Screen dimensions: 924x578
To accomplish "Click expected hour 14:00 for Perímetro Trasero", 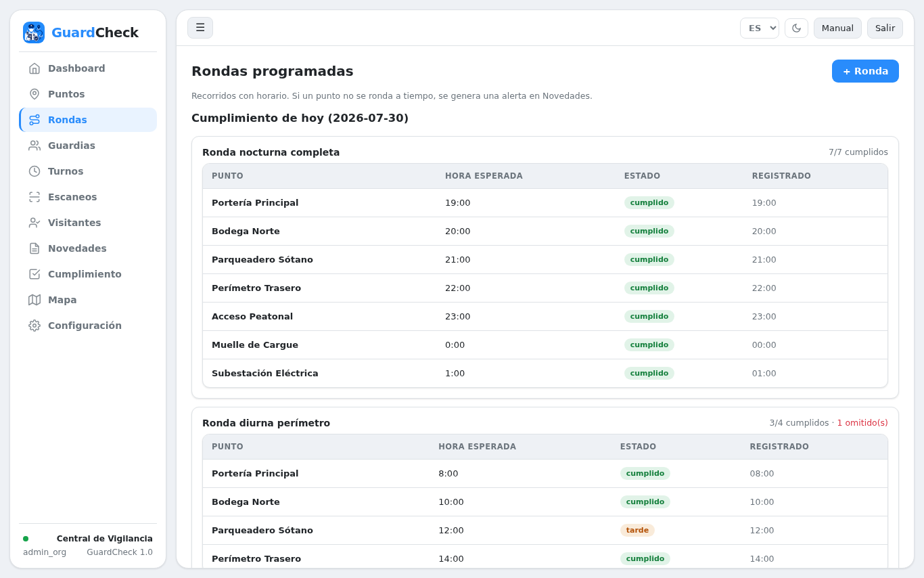I will pos(451,558).
